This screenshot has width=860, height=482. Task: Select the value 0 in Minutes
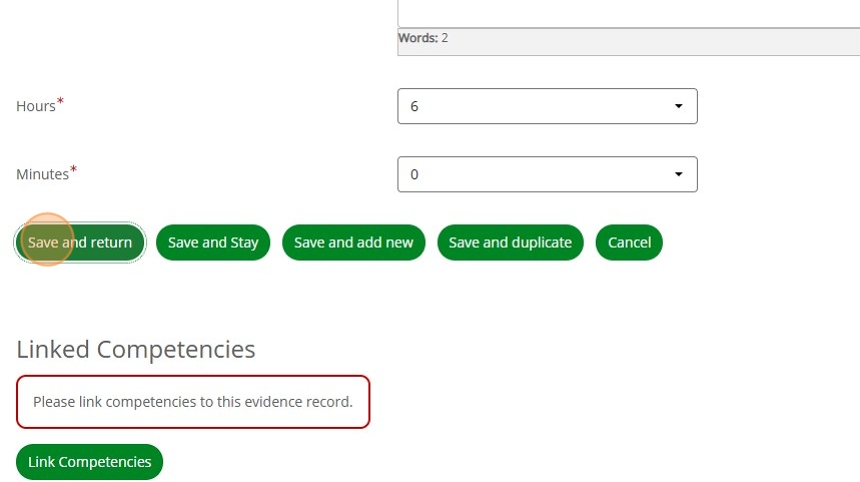pyautogui.click(x=414, y=174)
